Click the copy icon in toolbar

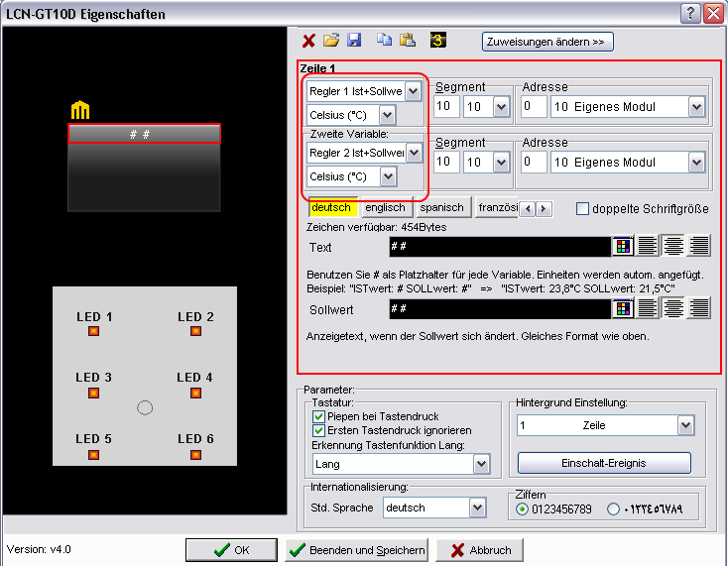click(x=384, y=41)
